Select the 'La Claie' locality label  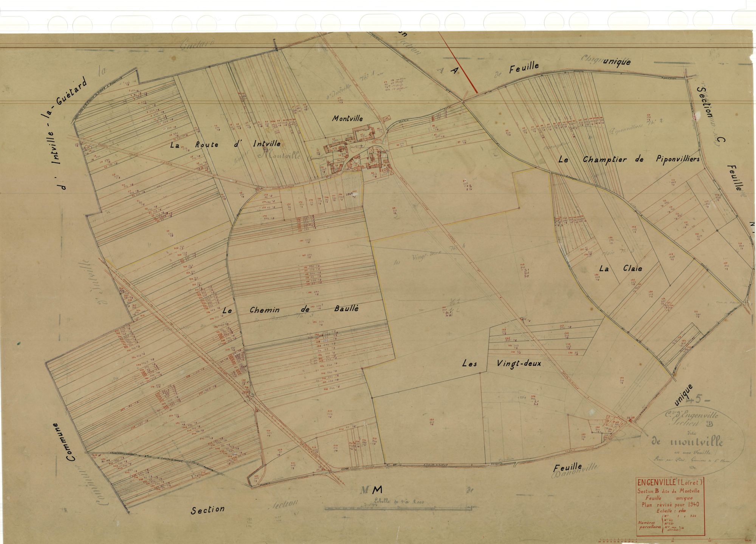[x=621, y=269]
